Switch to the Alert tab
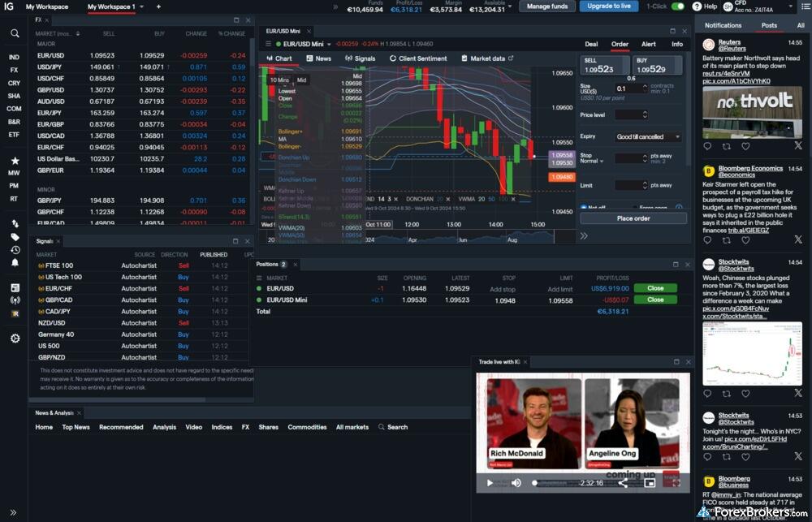The width and height of the screenshot is (812, 522). 649,44
